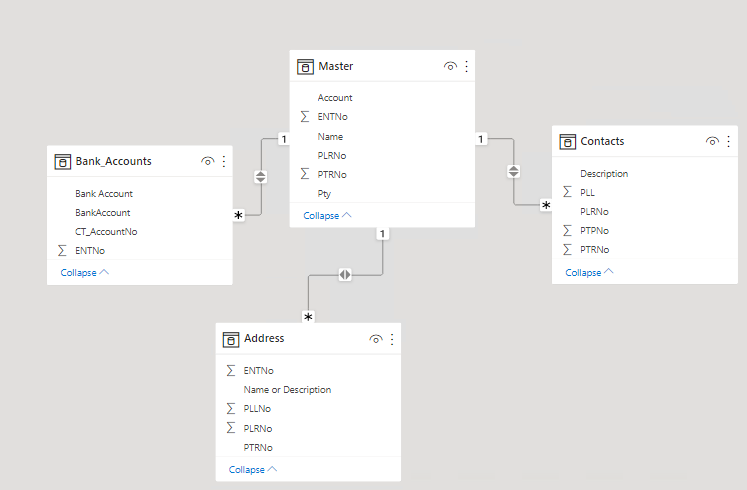Image resolution: width=747 pixels, height=490 pixels.
Task: Click the sigma icon beside Contacts PTRNo
Action: [x=567, y=250]
